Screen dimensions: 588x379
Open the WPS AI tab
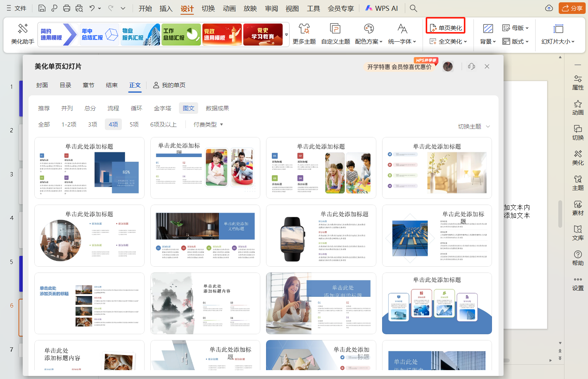[x=382, y=8]
